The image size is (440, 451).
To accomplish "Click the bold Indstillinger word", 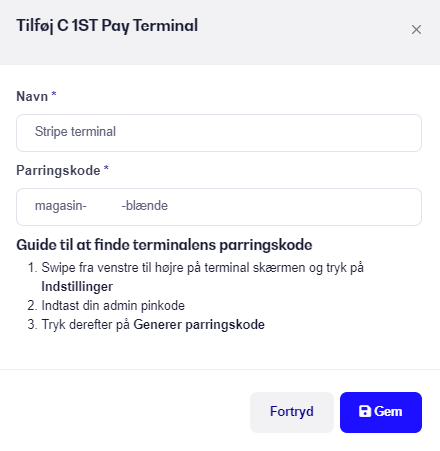I will click(x=77, y=287).
